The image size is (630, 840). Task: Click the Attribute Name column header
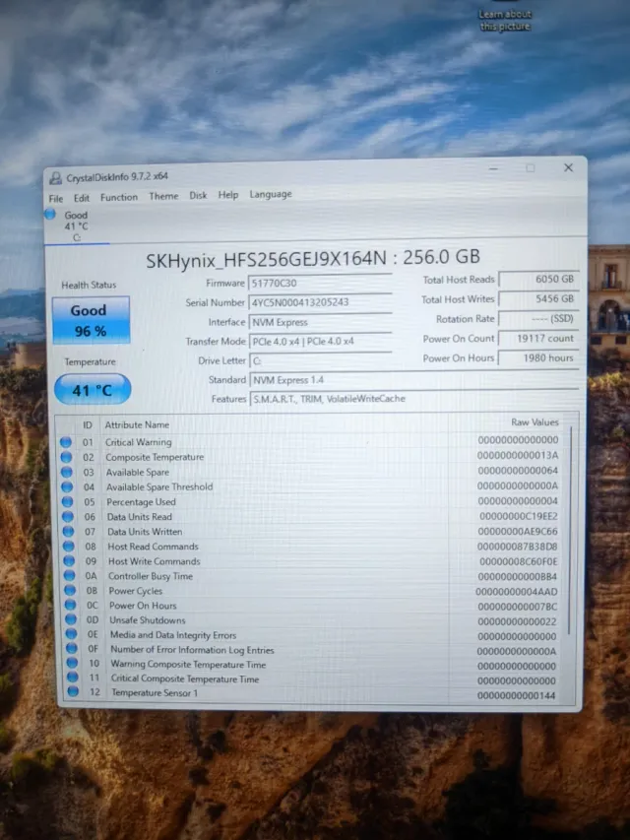137,424
